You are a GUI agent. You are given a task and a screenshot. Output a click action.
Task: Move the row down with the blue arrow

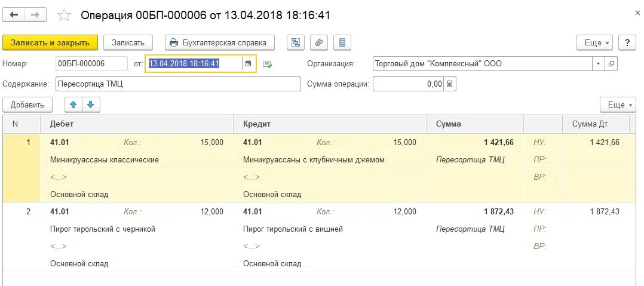91,104
